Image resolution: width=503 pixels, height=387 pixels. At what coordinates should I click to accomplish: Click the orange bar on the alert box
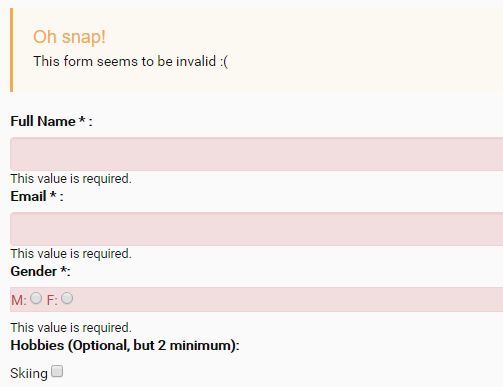click(12, 50)
